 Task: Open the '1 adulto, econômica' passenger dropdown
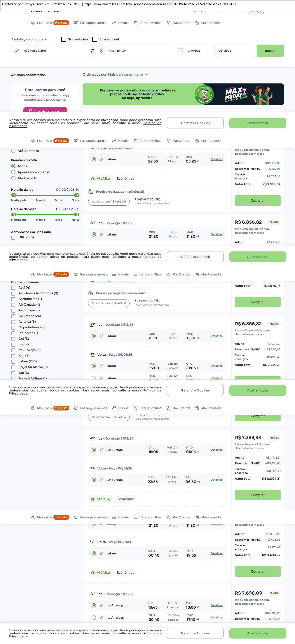[x=30, y=39]
